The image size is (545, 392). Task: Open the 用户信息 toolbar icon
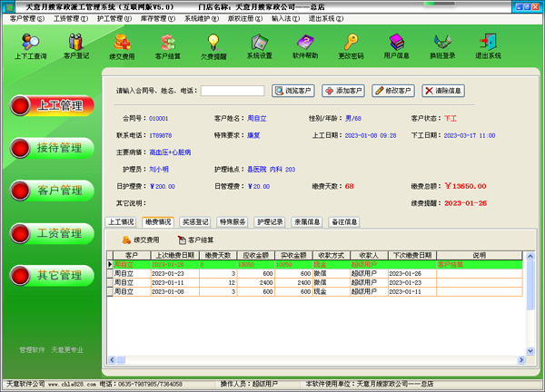(397, 46)
